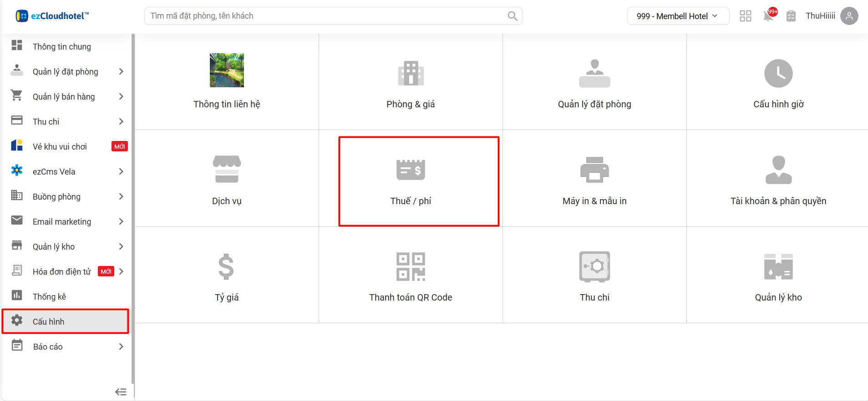Collapse the sidebar using the bottom arrow
This screenshot has width=868, height=401.
[121, 392]
